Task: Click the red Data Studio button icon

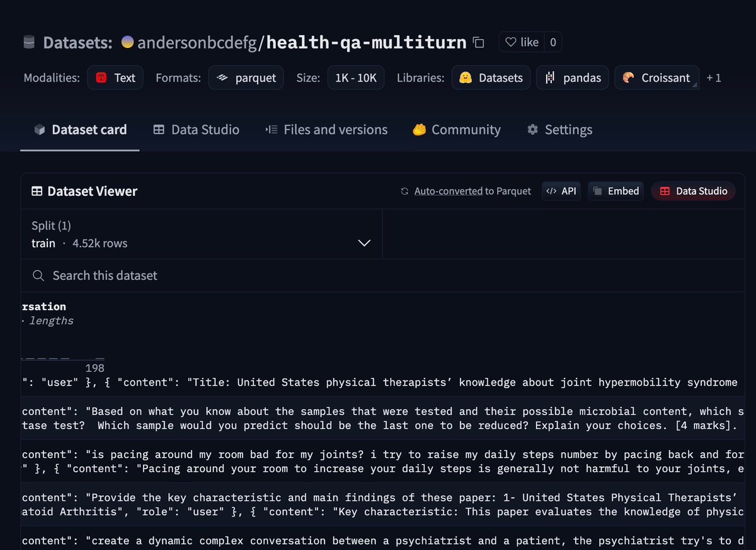Action: click(665, 191)
